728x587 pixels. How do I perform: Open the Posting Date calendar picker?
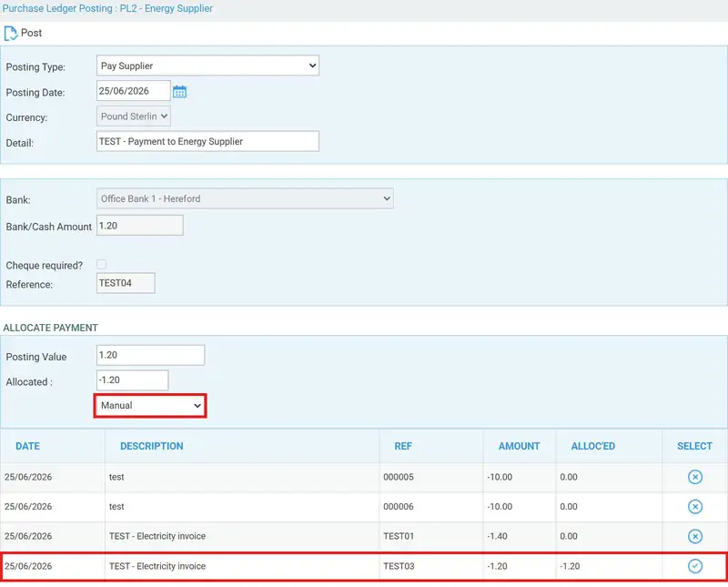coord(179,92)
